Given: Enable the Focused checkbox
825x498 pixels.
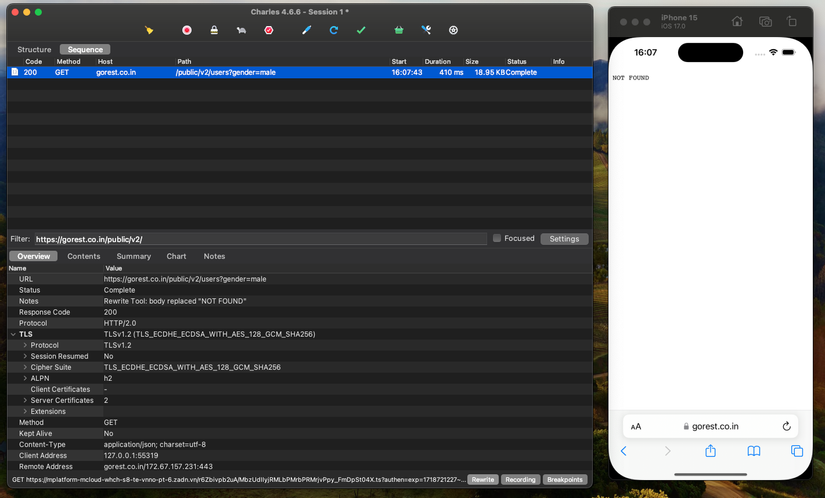Looking at the screenshot, I should 497,238.
